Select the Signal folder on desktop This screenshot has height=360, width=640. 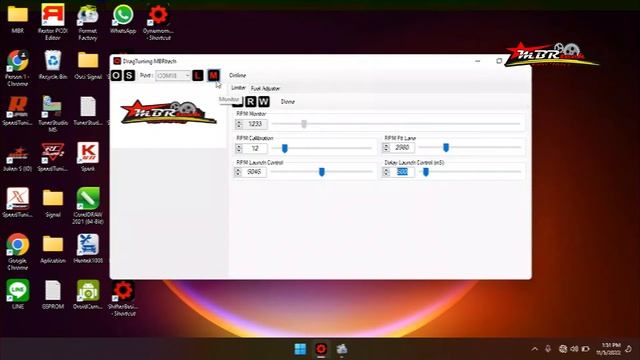(53, 203)
